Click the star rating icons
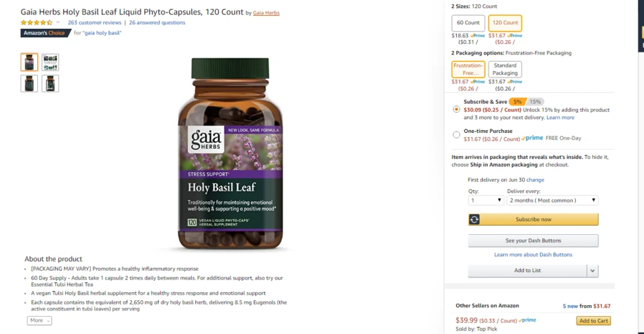This screenshot has height=334, width=644. pos(36,23)
